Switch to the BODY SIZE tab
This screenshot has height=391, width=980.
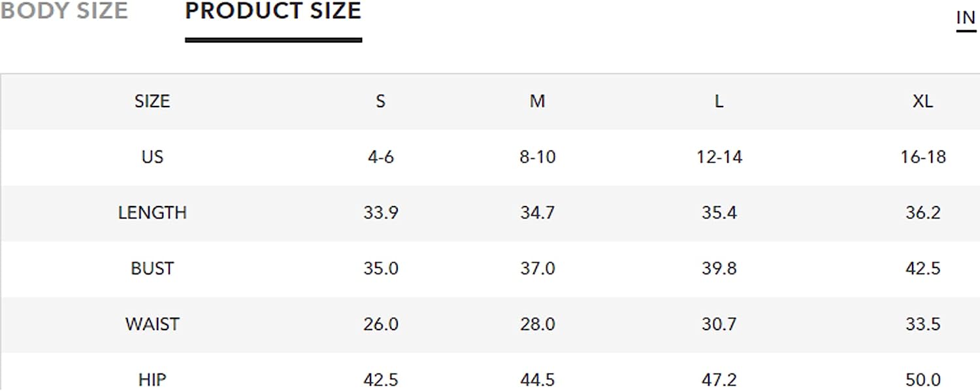click(x=64, y=11)
